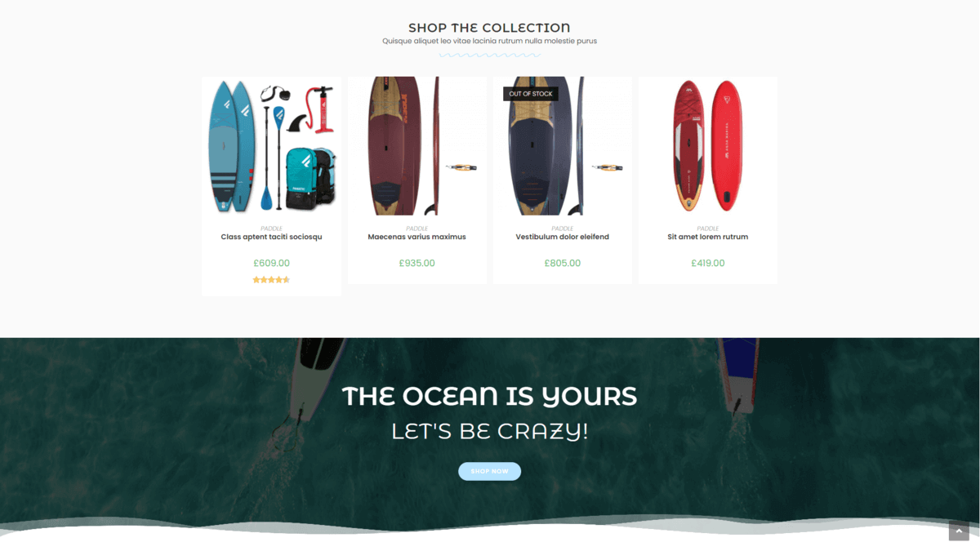
Task: Click the Shop Now button
Action: 489,471
